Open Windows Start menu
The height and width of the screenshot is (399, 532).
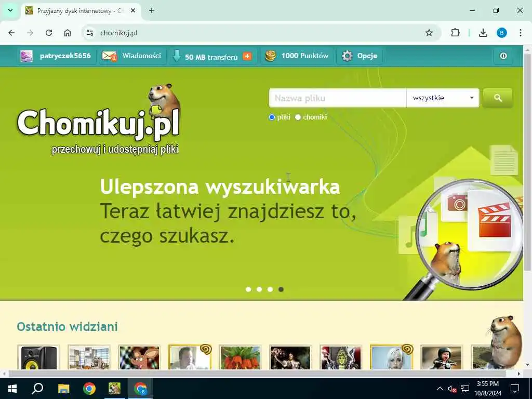click(12, 389)
